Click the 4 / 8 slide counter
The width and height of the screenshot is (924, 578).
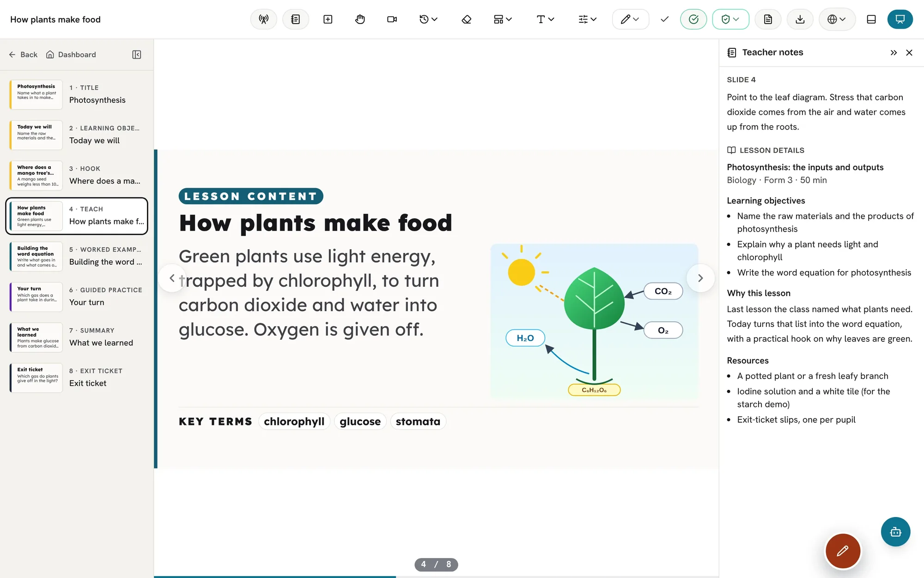(436, 565)
